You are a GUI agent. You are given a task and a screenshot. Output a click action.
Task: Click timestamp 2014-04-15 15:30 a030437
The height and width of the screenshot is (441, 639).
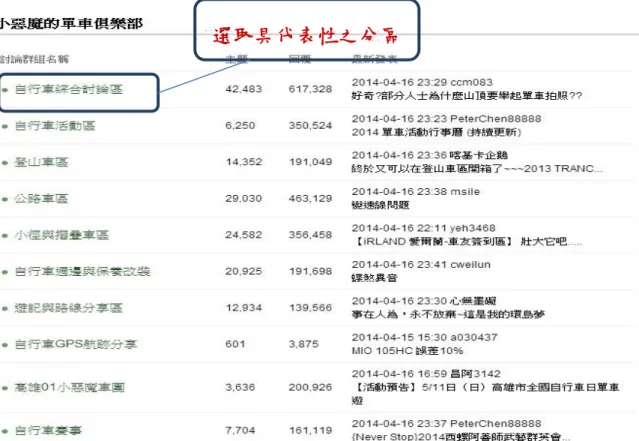click(425, 337)
